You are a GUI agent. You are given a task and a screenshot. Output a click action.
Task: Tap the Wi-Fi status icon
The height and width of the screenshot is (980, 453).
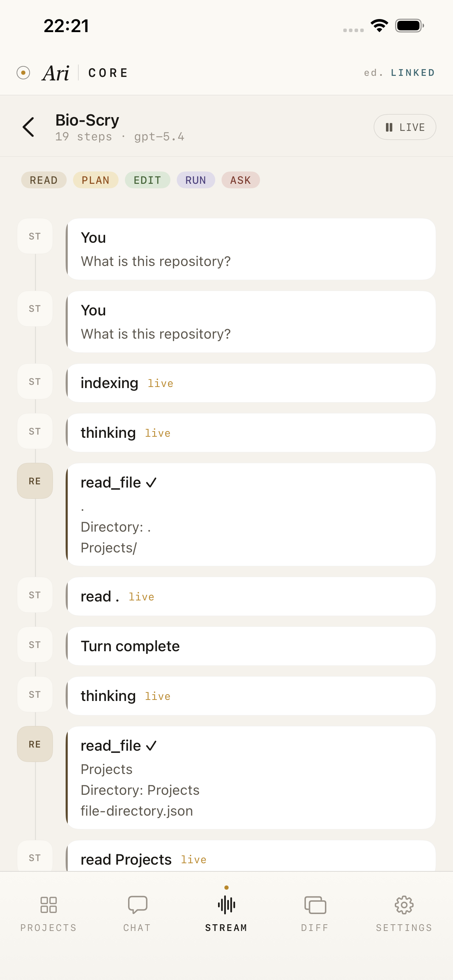tap(379, 26)
